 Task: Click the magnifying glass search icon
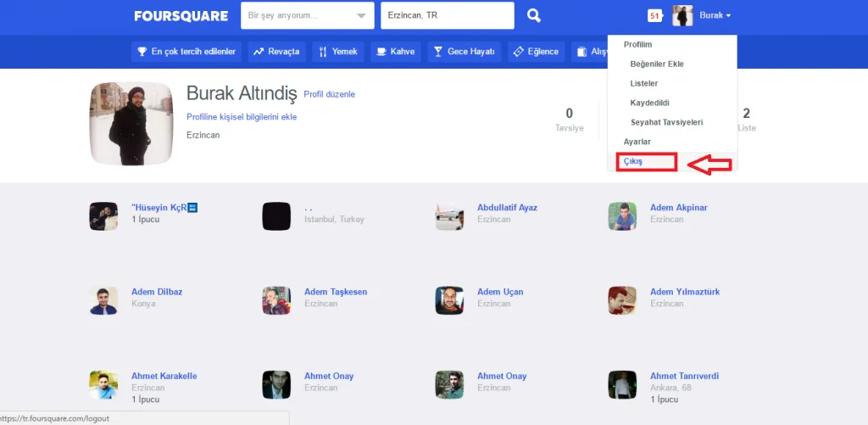click(x=533, y=15)
